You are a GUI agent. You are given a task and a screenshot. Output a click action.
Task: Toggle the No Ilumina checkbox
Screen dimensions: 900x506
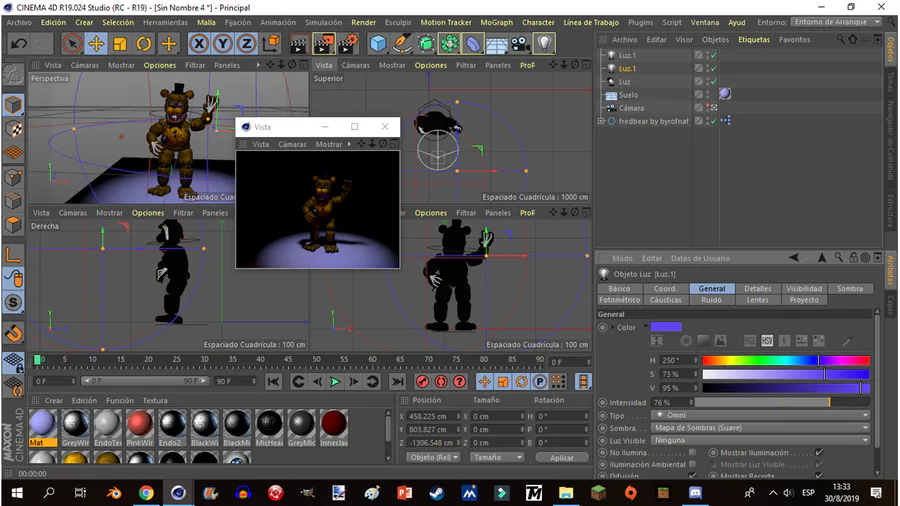692,452
